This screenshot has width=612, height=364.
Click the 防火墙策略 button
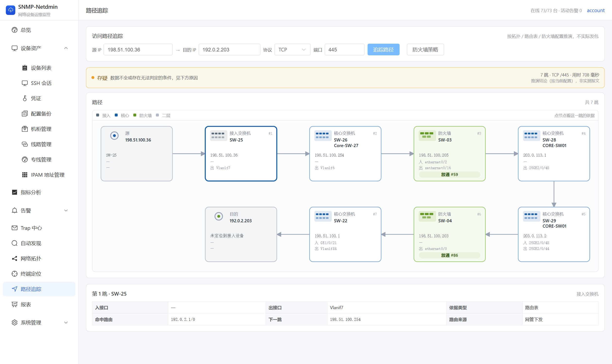point(425,50)
